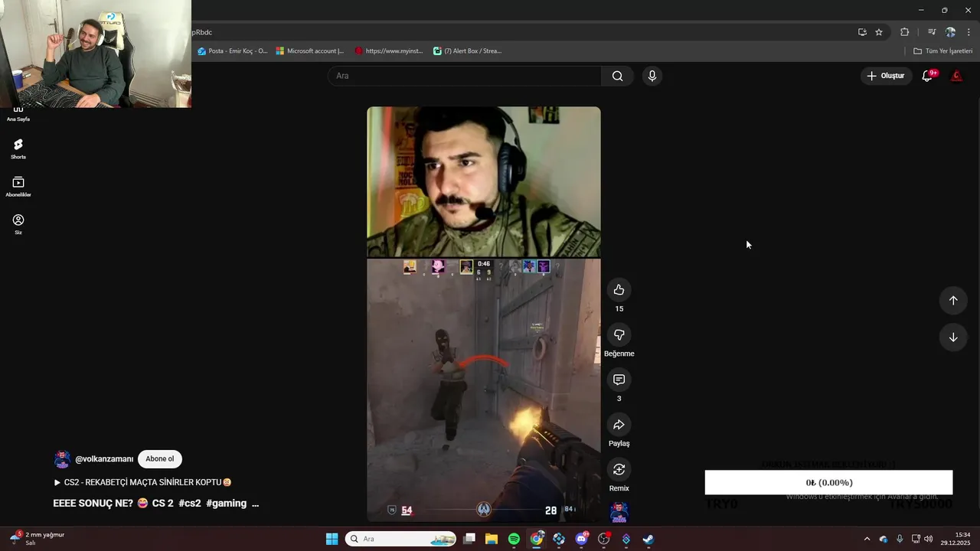Click the donation goal bar showing 0₺ (0.00%)
The height and width of the screenshot is (551, 980).
pyautogui.click(x=828, y=483)
